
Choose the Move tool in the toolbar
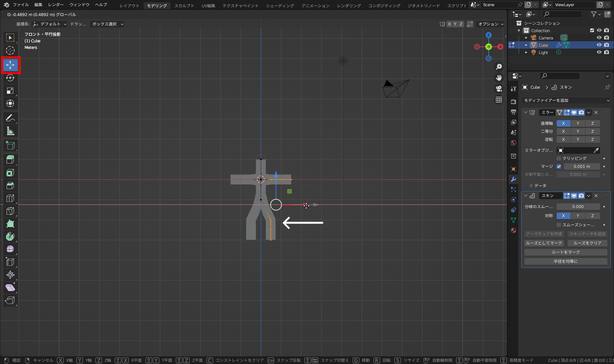(10, 65)
